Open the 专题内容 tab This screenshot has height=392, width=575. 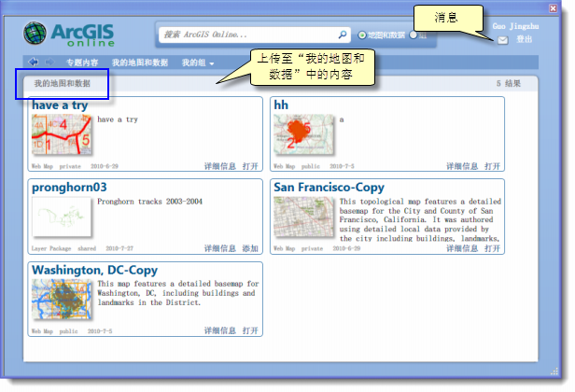(82, 63)
